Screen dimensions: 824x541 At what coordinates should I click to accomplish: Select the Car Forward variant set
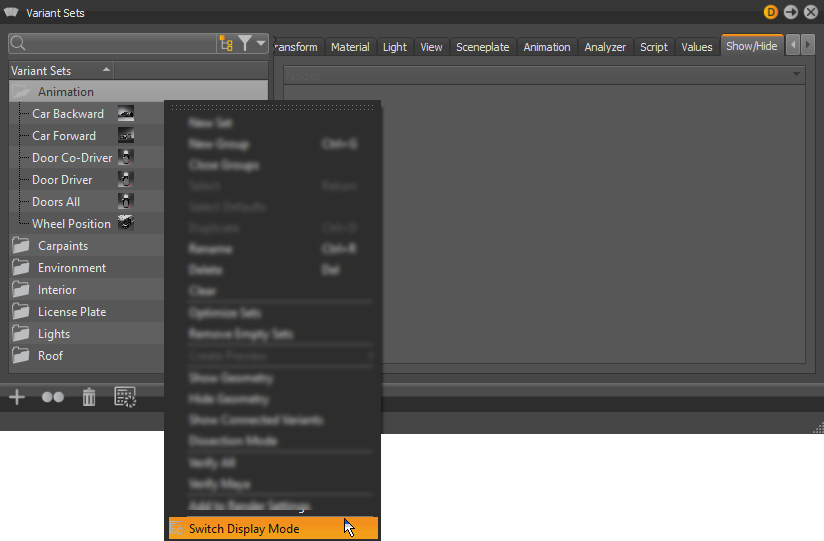click(64, 136)
